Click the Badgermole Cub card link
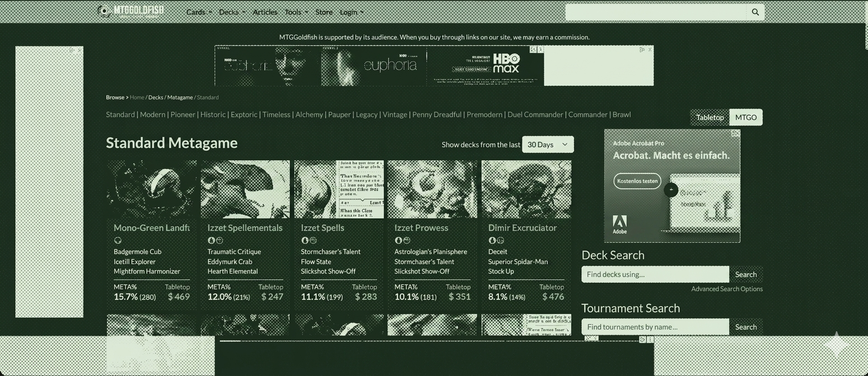The width and height of the screenshot is (868, 376). (137, 252)
